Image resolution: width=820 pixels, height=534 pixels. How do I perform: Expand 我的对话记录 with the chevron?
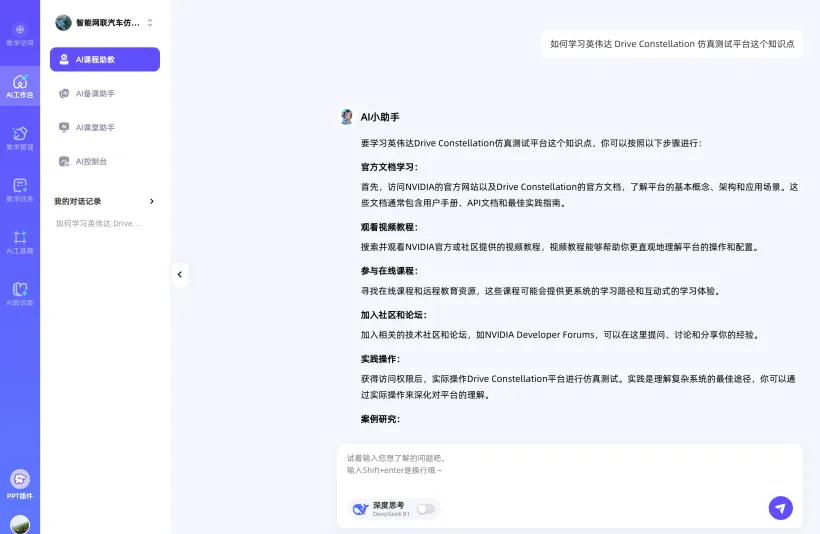tap(152, 201)
